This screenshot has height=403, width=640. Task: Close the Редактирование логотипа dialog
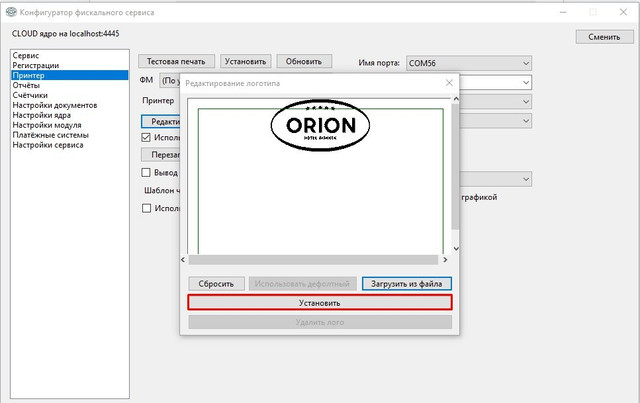pyautogui.click(x=449, y=83)
